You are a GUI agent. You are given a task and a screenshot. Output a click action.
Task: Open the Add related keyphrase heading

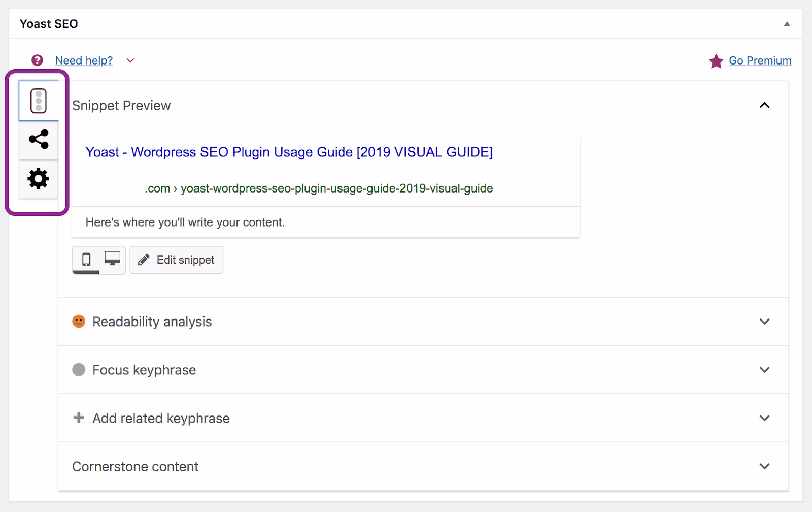(161, 418)
